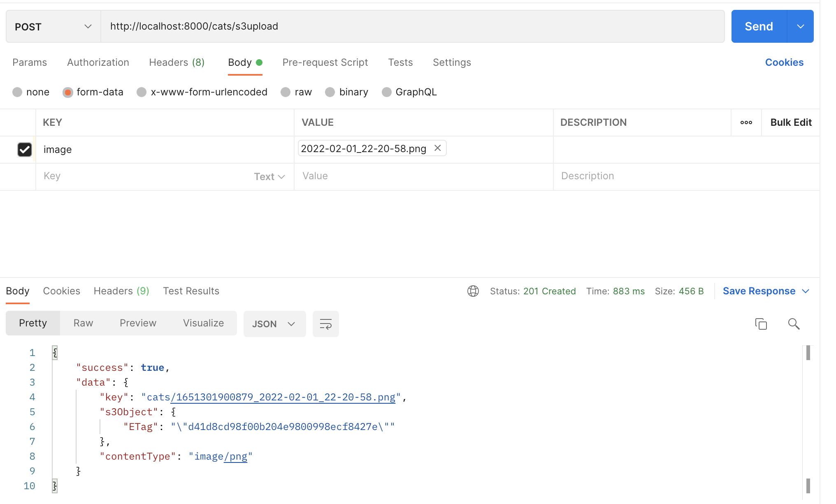This screenshot has height=504, width=836.
Task: Open the Cookies link
Action: [x=784, y=62]
